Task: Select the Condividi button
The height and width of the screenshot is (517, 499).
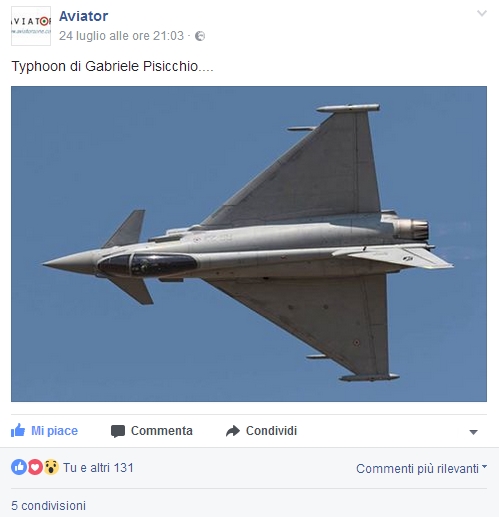Action: pyautogui.click(x=261, y=431)
